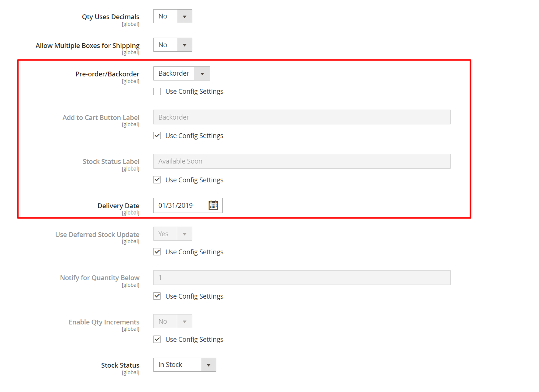Screen dimensions: 539x392
Task: Uncheck Use Config Settings for Add to Cart Label
Action: (157, 135)
